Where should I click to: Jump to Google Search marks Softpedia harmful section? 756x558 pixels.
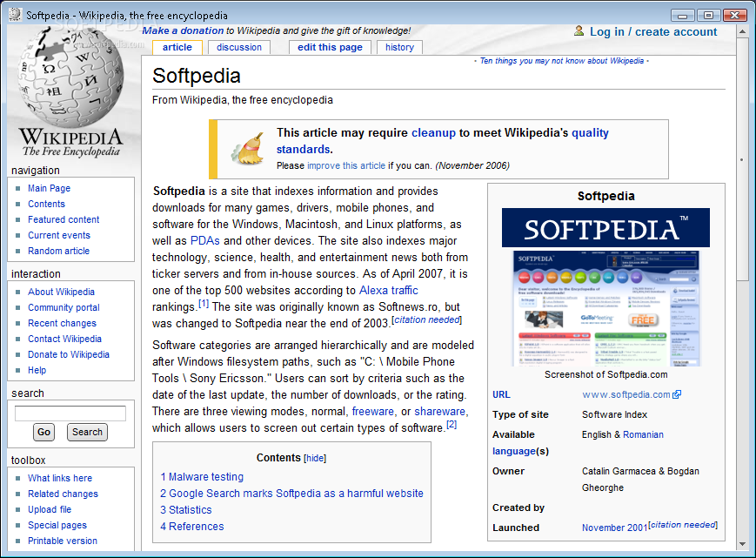coord(291,494)
